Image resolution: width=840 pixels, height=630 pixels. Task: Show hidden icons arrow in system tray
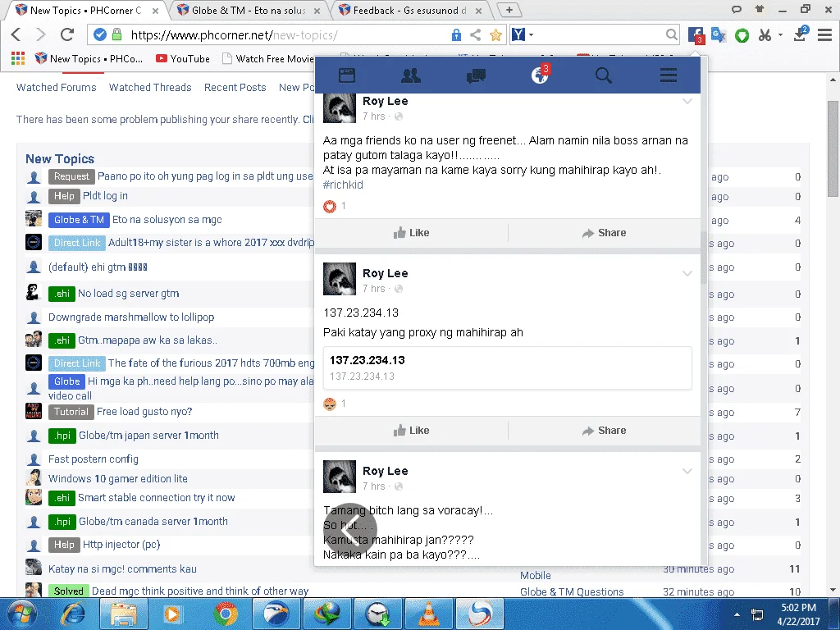click(x=737, y=614)
